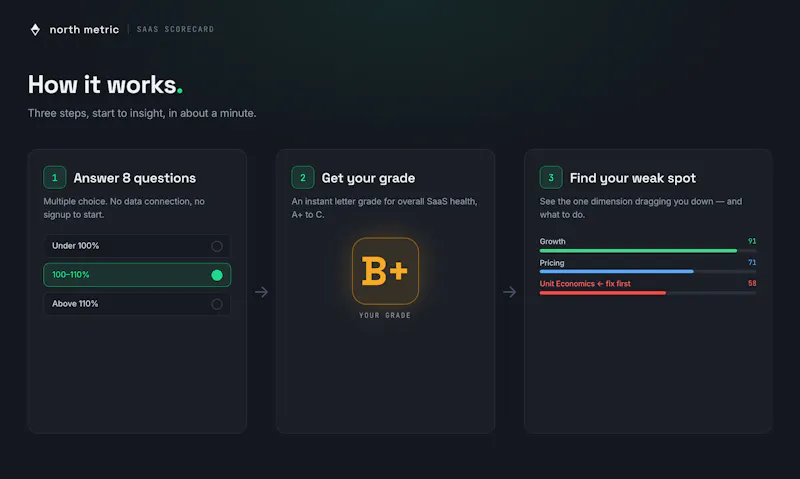Click the SAAS SCORECARD header label
Viewport: 800px width, 479px height.
point(176,30)
